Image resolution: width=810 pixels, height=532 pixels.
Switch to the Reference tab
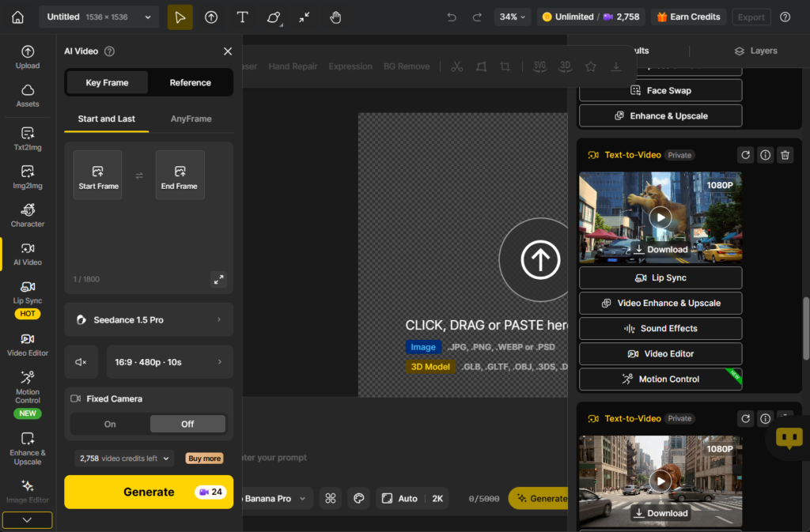point(190,82)
